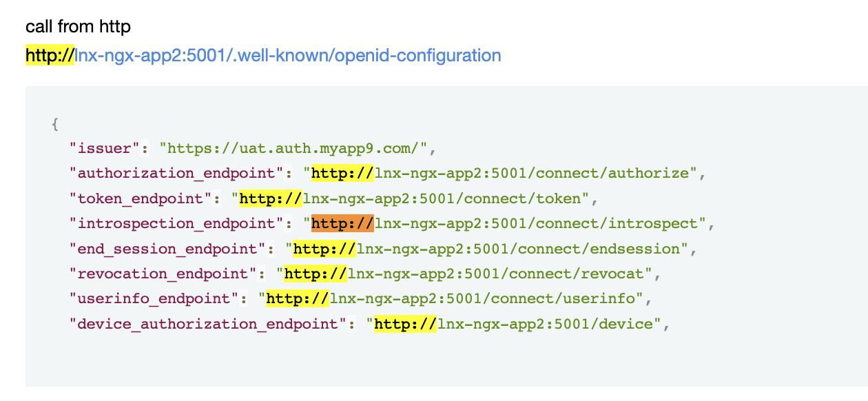Click the connect/revocat URL value
Image resolution: width=868 pixels, height=401 pixels.
point(499,274)
